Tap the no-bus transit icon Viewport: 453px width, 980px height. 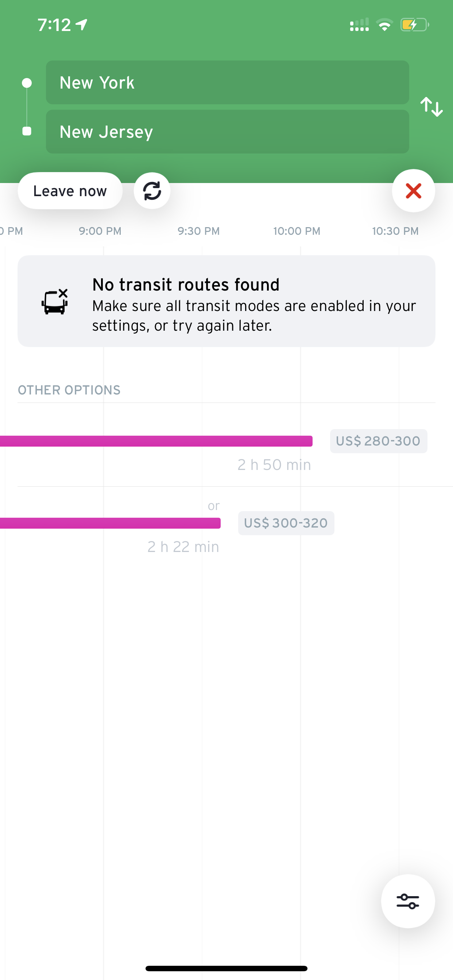pyautogui.click(x=55, y=301)
